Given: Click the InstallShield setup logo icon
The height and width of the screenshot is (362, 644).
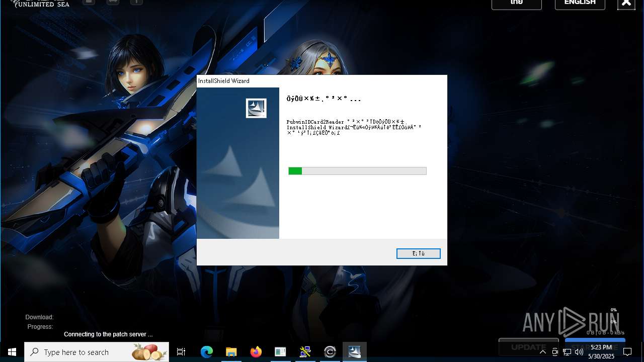Looking at the screenshot, I should (256, 108).
